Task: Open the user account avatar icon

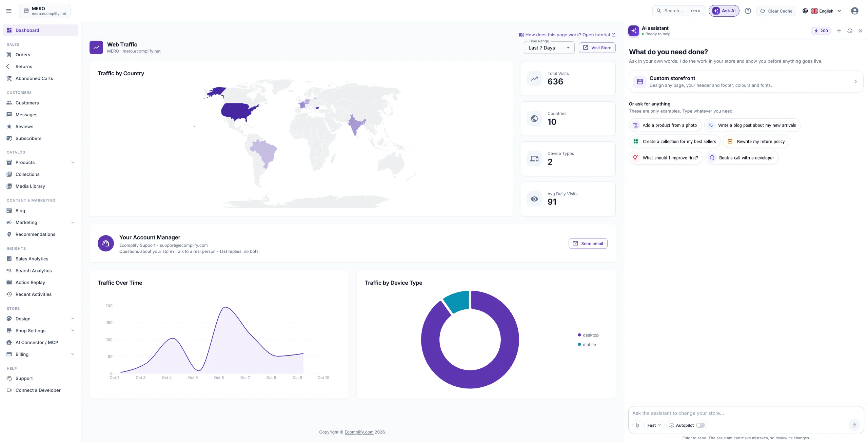Action: coord(854,11)
